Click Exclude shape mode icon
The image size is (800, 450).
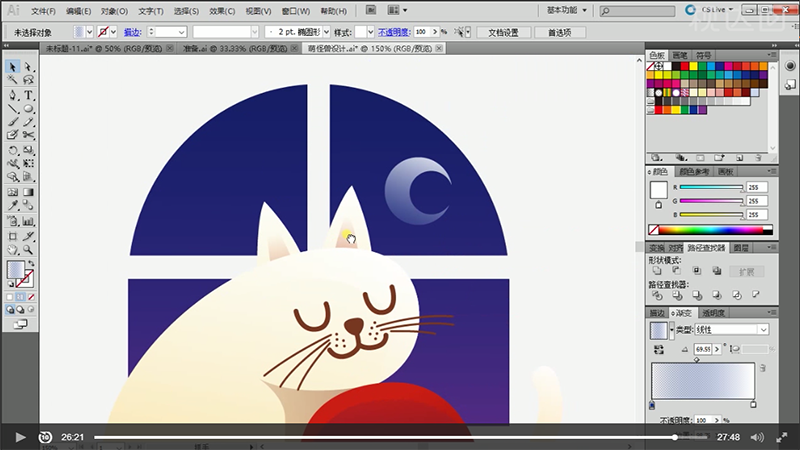point(716,271)
